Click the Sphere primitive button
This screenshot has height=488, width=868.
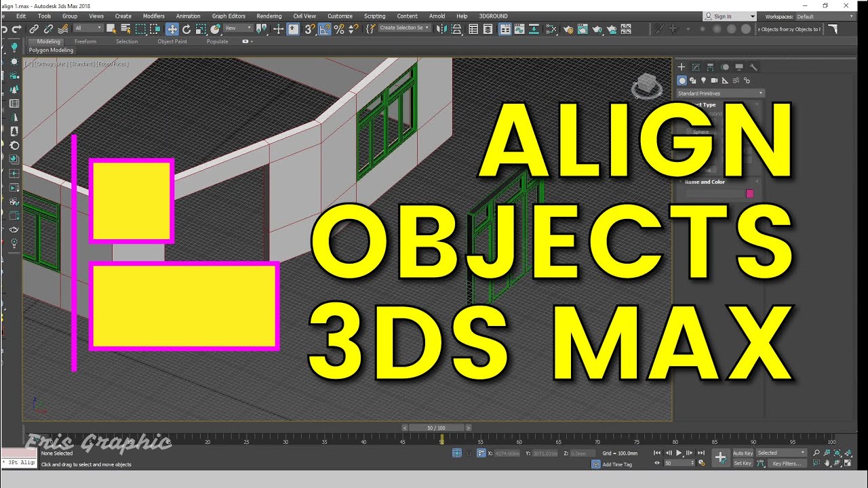point(701,132)
